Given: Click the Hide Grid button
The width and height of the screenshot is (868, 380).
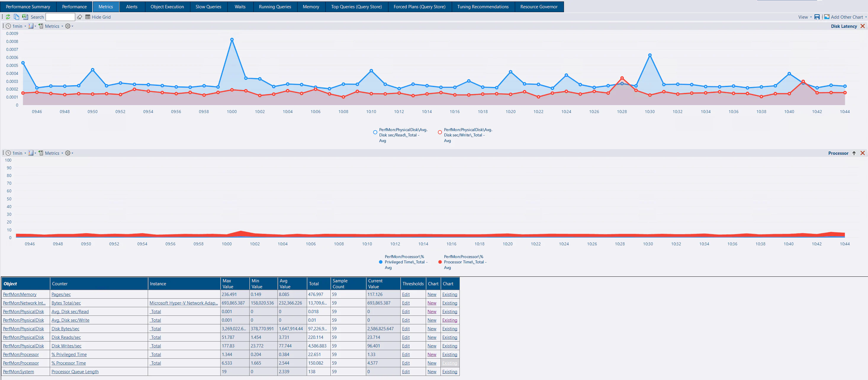Looking at the screenshot, I should 98,17.
